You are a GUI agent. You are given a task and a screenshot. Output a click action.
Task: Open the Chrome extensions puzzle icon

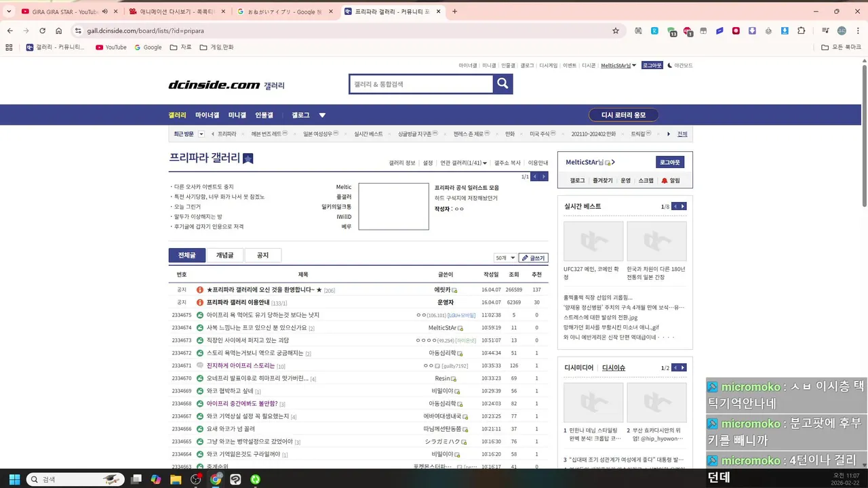pos(802,30)
